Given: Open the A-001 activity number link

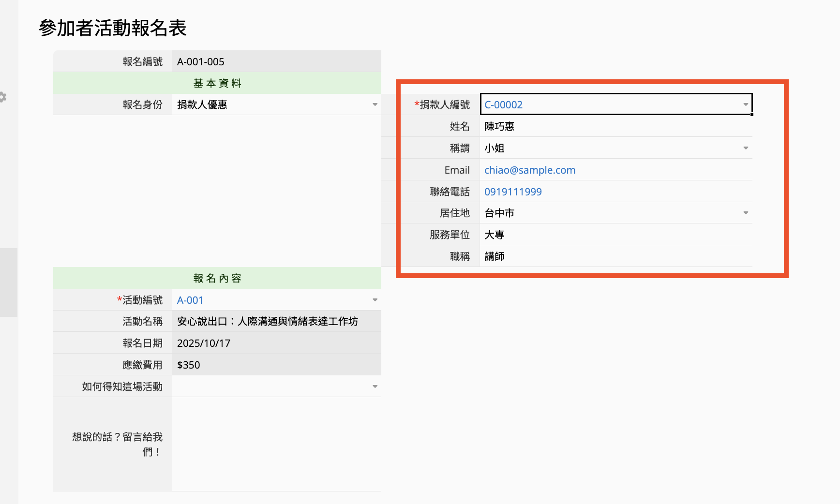Looking at the screenshot, I should click(x=190, y=300).
